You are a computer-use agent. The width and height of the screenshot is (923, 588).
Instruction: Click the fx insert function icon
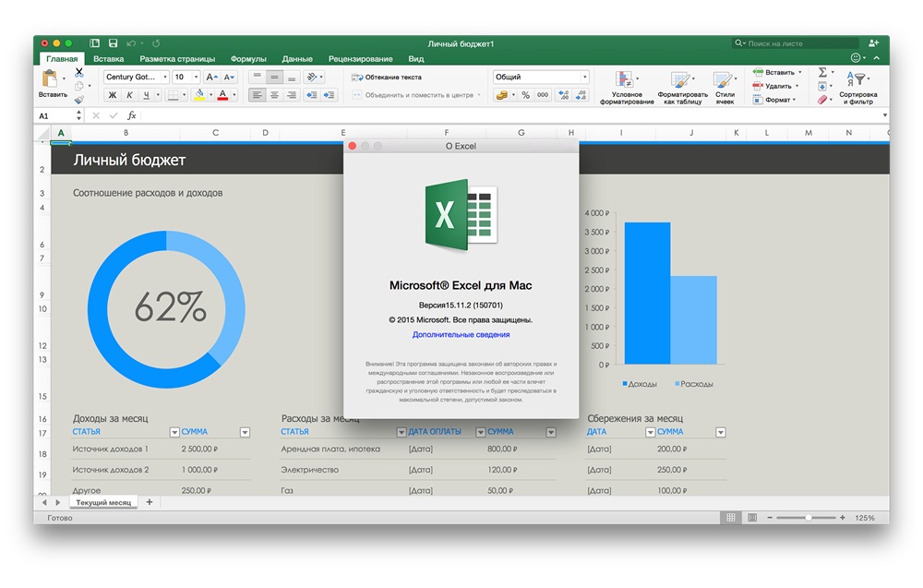[132, 115]
